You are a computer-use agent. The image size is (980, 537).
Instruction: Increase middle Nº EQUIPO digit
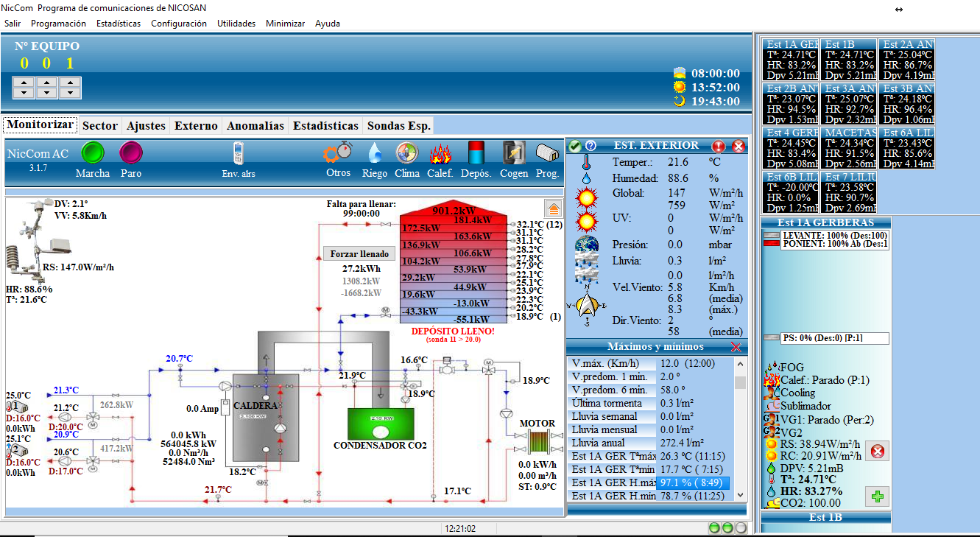[x=47, y=83]
